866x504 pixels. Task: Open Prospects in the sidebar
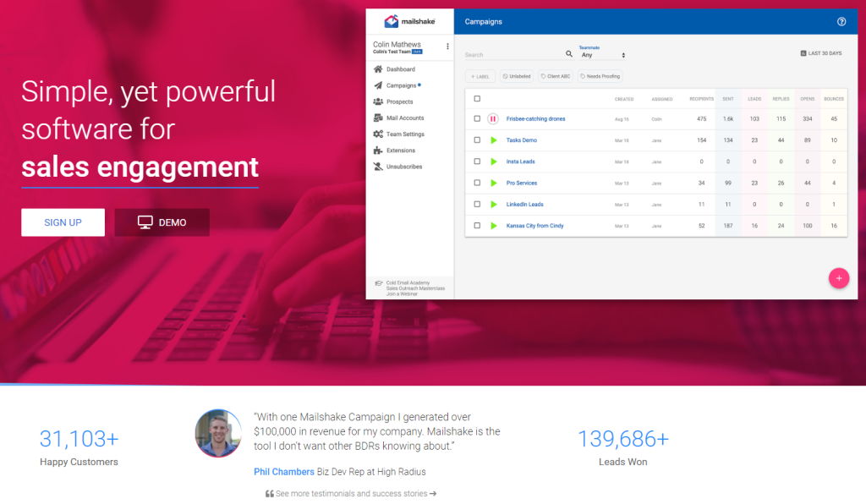point(393,101)
